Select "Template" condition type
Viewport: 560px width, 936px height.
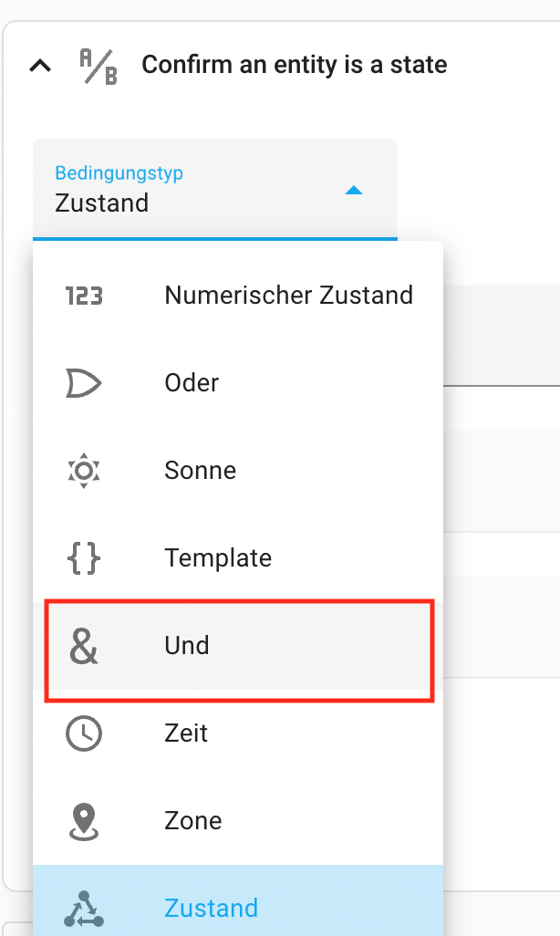(218, 558)
